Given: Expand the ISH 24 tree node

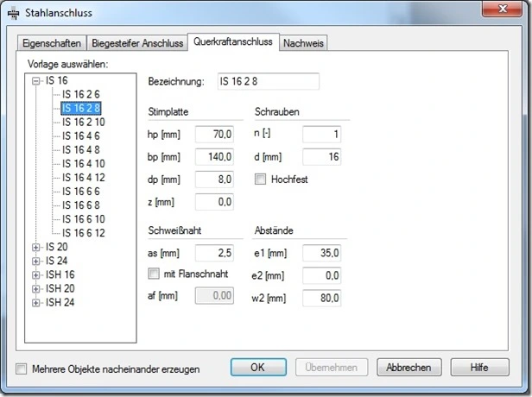Looking at the screenshot, I should pyautogui.click(x=35, y=303).
